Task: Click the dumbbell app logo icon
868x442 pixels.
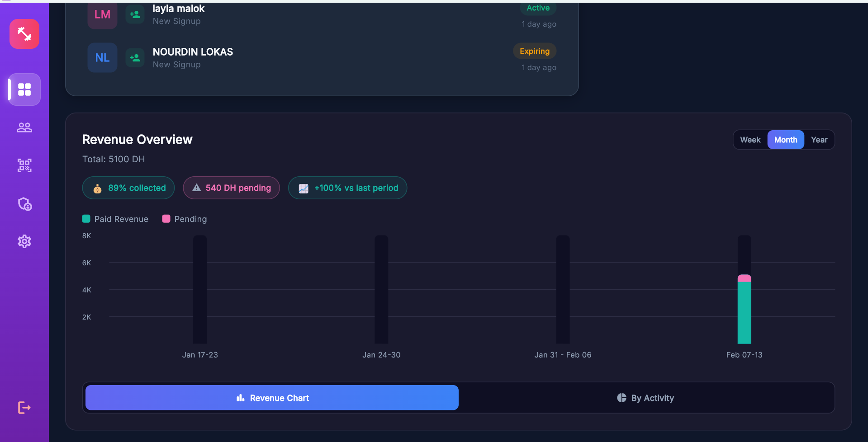Action: (x=24, y=34)
